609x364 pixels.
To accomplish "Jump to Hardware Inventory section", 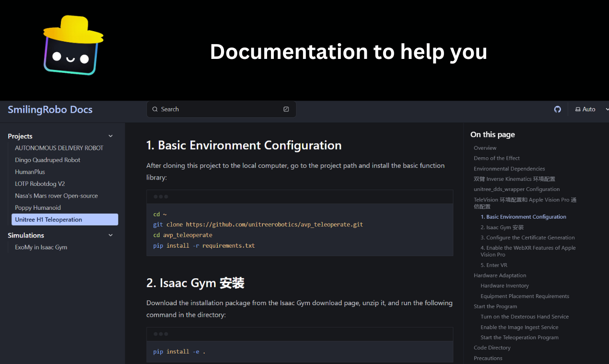I will (x=504, y=285).
